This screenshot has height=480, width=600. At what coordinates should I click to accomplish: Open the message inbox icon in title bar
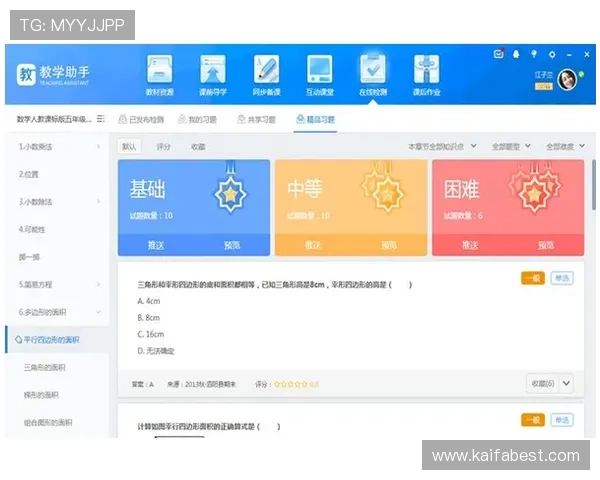click(x=498, y=54)
